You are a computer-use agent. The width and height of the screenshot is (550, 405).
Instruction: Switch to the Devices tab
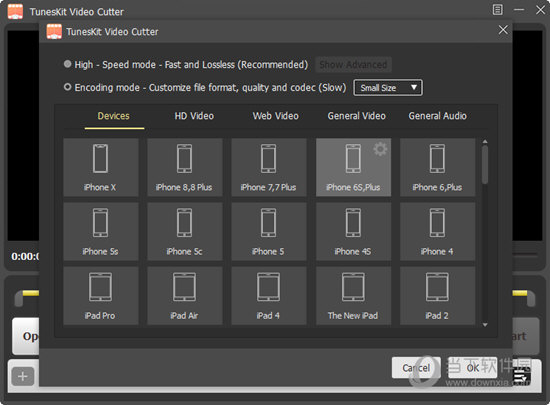click(x=114, y=116)
